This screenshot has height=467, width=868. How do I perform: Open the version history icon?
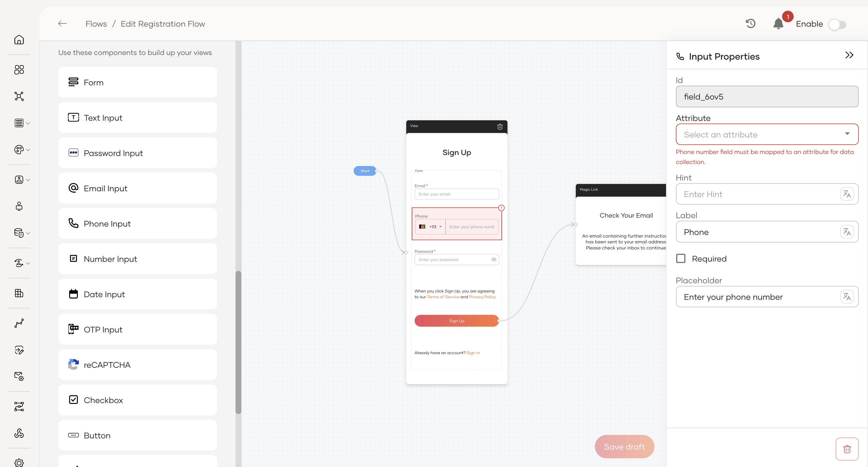(751, 24)
